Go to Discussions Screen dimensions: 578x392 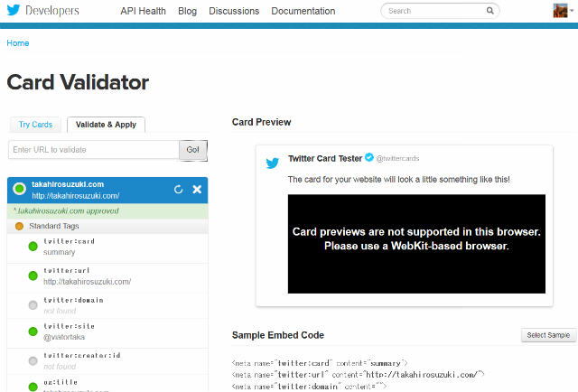click(234, 11)
